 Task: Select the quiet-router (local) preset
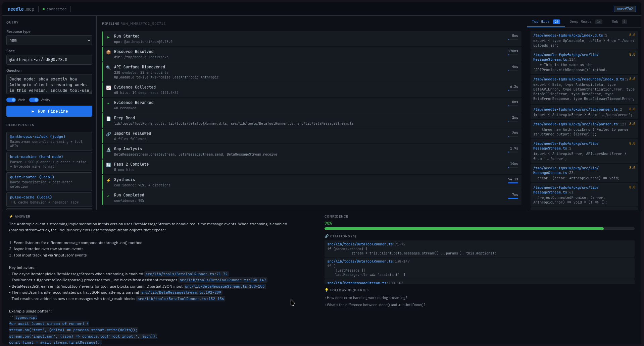point(49,182)
